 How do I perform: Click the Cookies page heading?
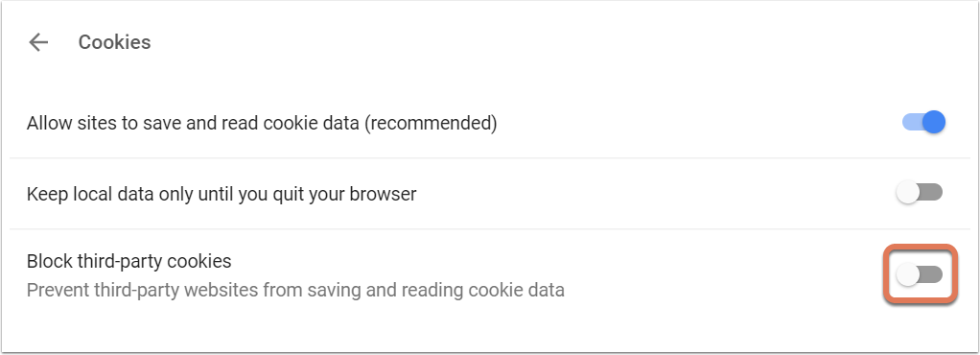[x=114, y=42]
